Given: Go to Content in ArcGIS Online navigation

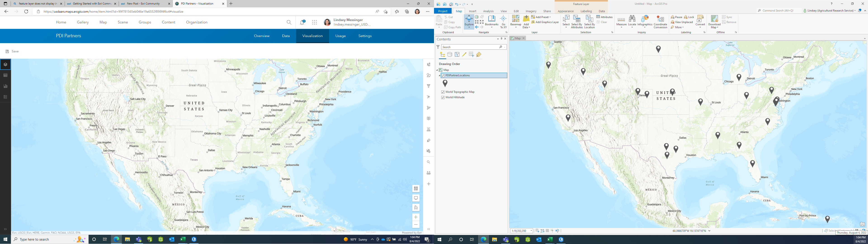Looking at the screenshot, I should (168, 22).
